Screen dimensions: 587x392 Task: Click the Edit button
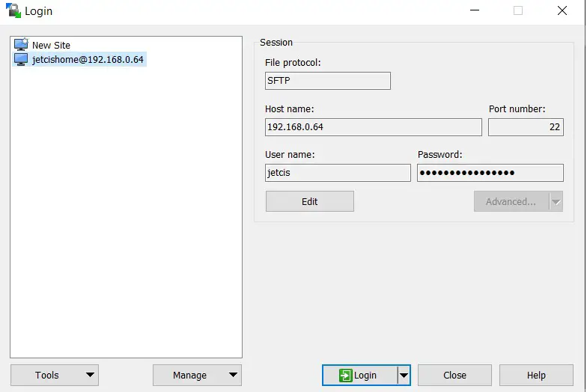click(x=310, y=202)
